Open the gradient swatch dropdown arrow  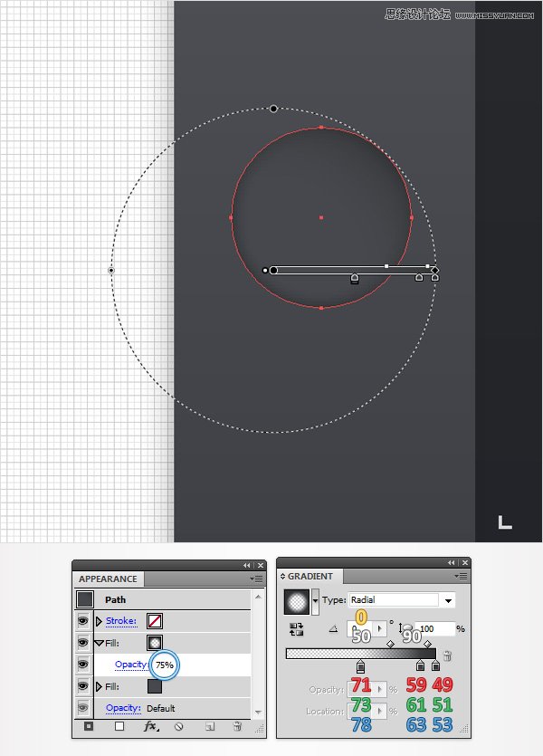[x=315, y=602]
